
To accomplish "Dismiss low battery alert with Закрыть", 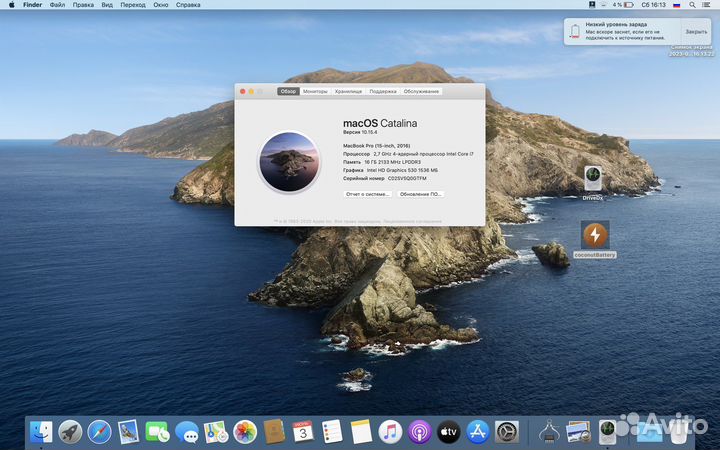I will click(696, 32).
